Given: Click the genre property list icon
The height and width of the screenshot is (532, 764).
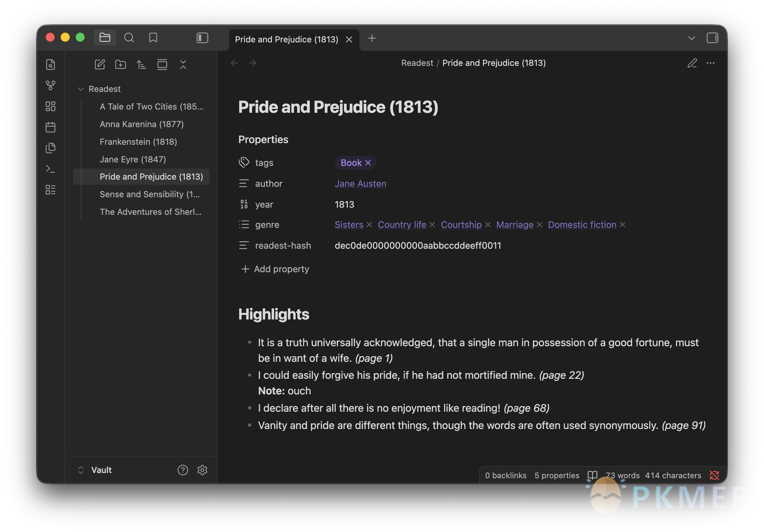Looking at the screenshot, I should click(244, 225).
